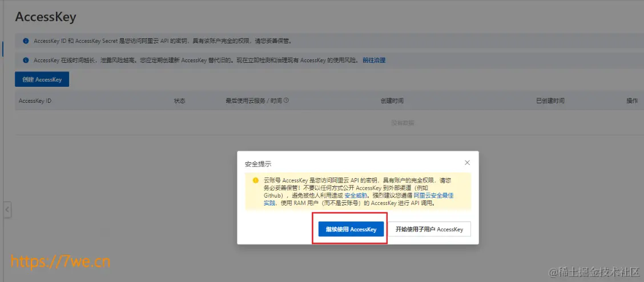
Task: Click 开始使用子用户 AccessKey button
Action: point(429,229)
